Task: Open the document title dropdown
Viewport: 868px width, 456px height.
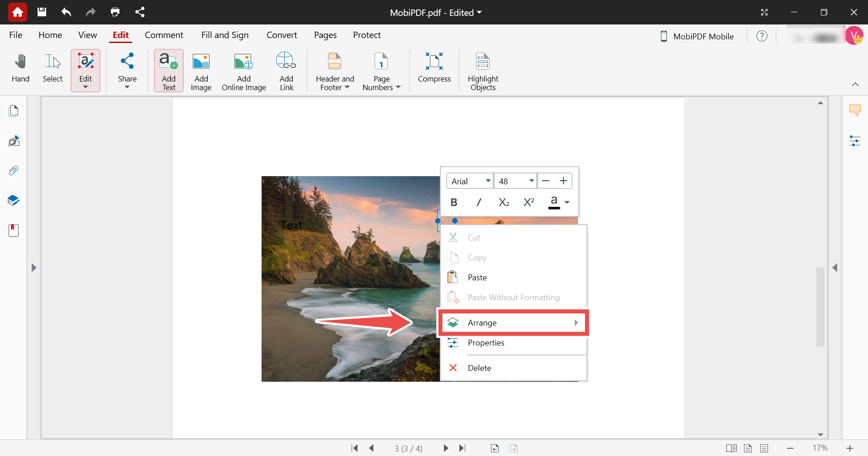Action: pos(479,12)
